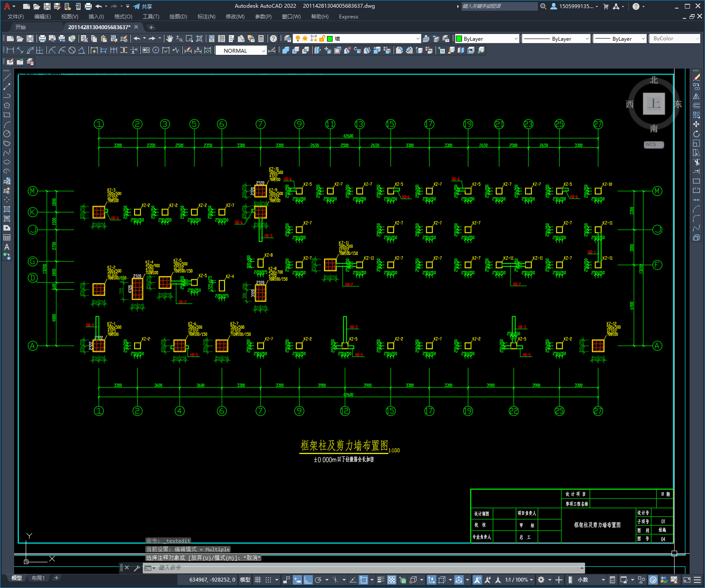The width and height of the screenshot is (705, 588).
Task: Open Layer Properties Manager icon
Action: tap(288, 39)
